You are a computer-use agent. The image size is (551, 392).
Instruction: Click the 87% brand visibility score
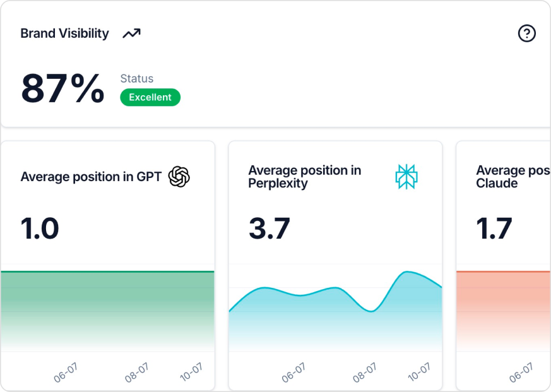[x=62, y=89]
